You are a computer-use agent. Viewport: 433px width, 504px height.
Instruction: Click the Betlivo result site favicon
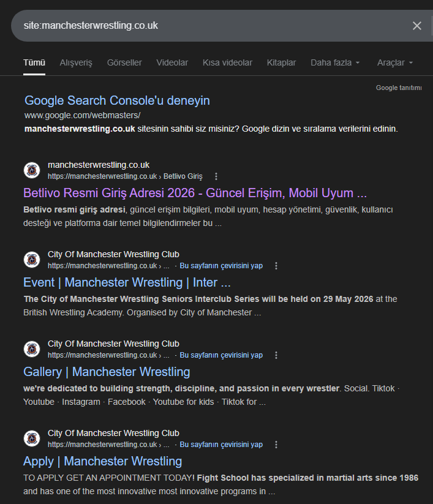[32, 170]
